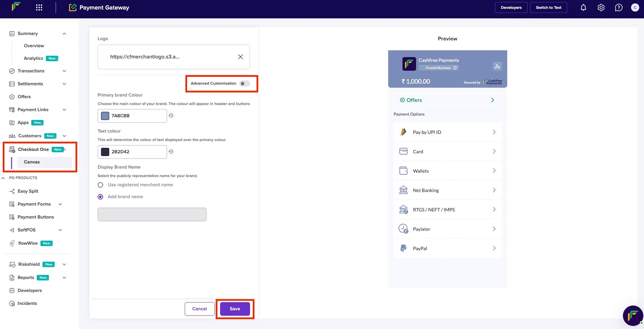Click Switch to Test button
The width and height of the screenshot is (644, 329).
[548, 7]
